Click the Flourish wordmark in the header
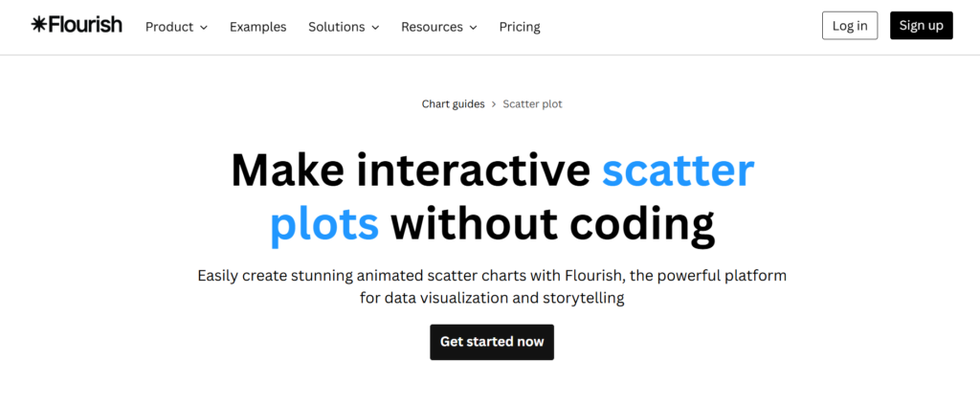 (84, 25)
